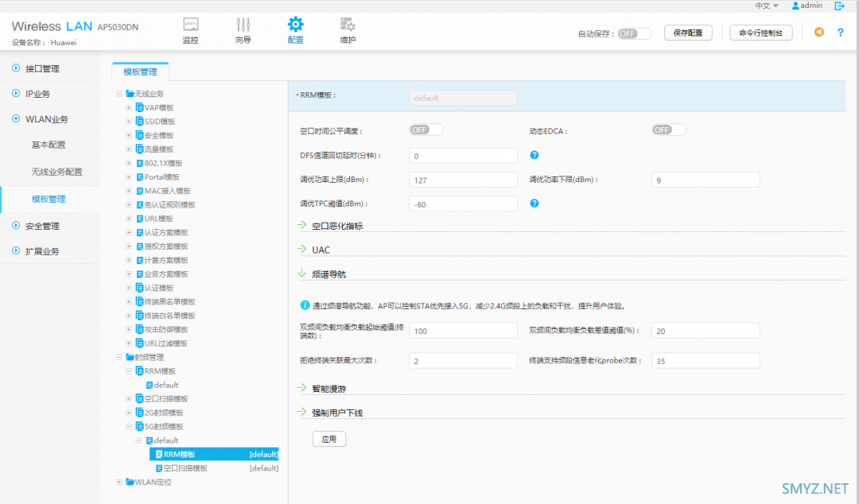The image size is (859, 504).
Task: Click the WLAN定位 folder icon
Action: (x=130, y=482)
